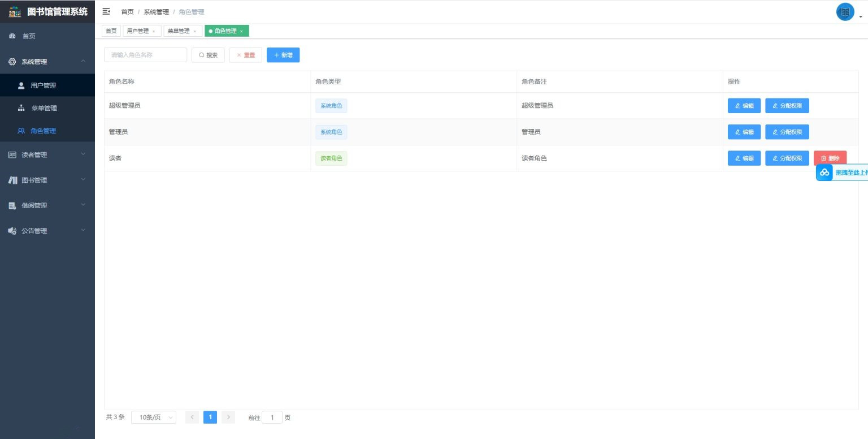Delete the 读者 role
The height and width of the screenshot is (439, 868).
[830, 158]
